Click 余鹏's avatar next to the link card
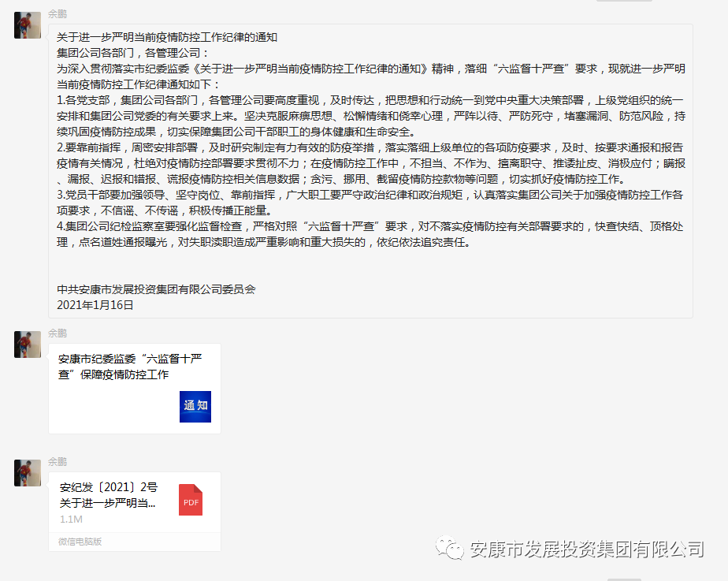The width and height of the screenshot is (728, 581). (28, 345)
